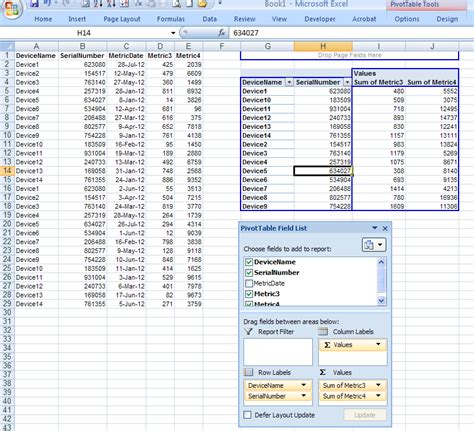Open Field List pane options arrow

(375, 228)
